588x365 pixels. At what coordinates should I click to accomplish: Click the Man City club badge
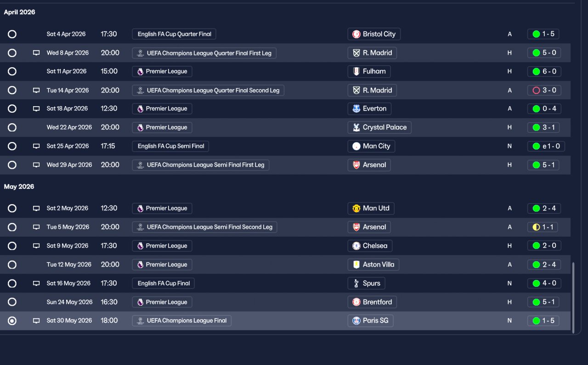point(356,146)
